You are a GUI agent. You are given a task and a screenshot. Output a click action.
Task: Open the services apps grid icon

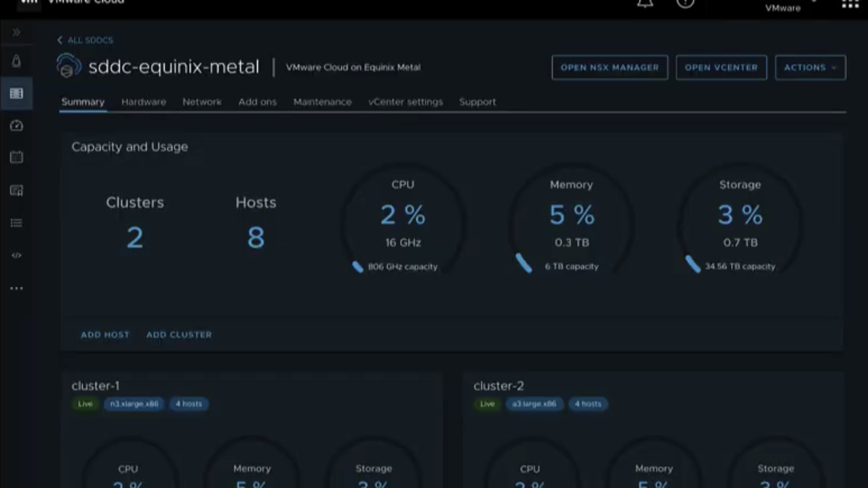(850, 3)
